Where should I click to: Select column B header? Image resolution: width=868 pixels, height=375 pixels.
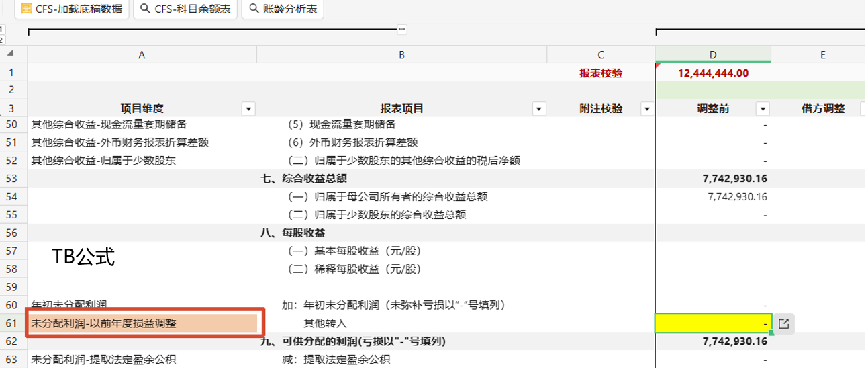click(x=401, y=55)
